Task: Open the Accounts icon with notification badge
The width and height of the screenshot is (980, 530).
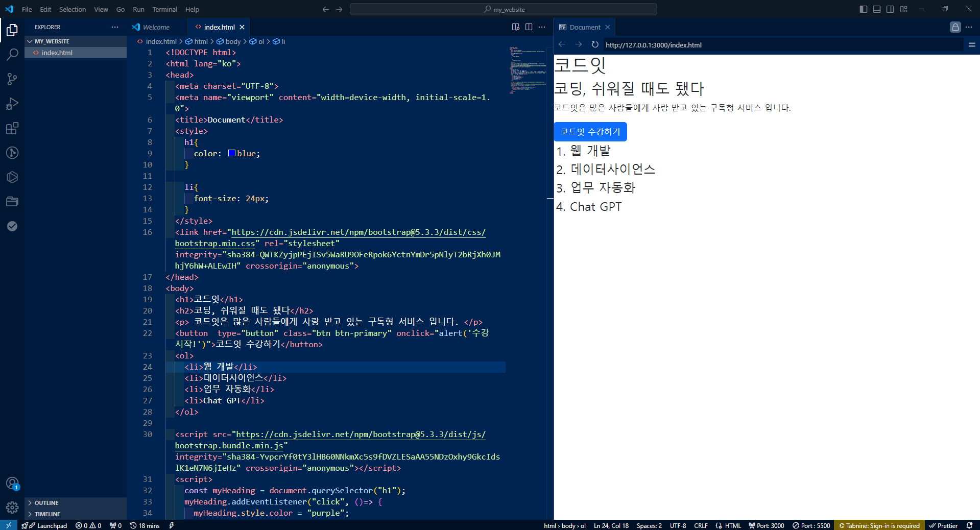Action: (12, 483)
